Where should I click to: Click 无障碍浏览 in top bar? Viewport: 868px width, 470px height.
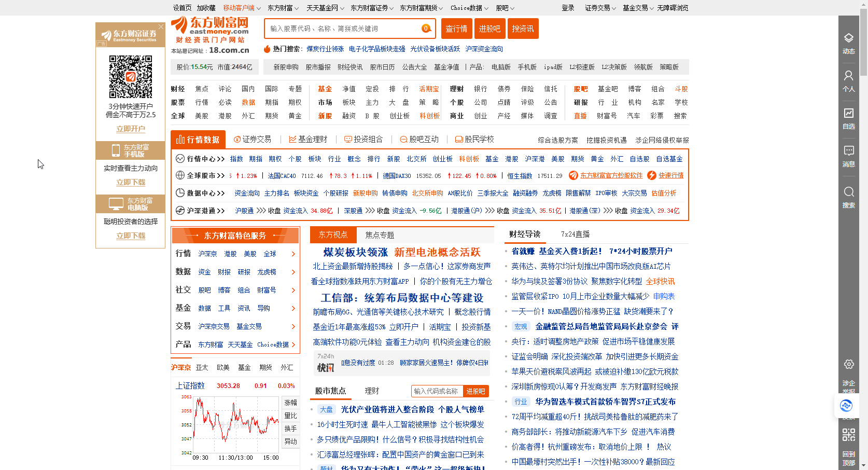pos(673,8)
